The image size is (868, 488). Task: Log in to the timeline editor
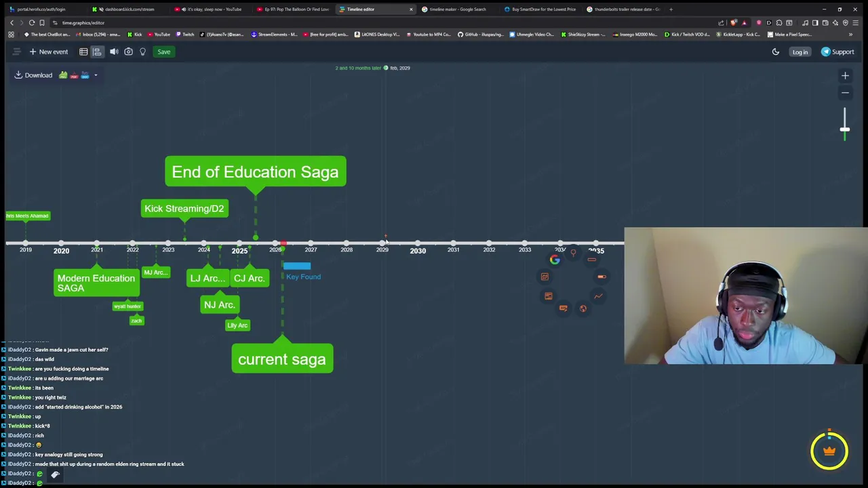[800, 52]
